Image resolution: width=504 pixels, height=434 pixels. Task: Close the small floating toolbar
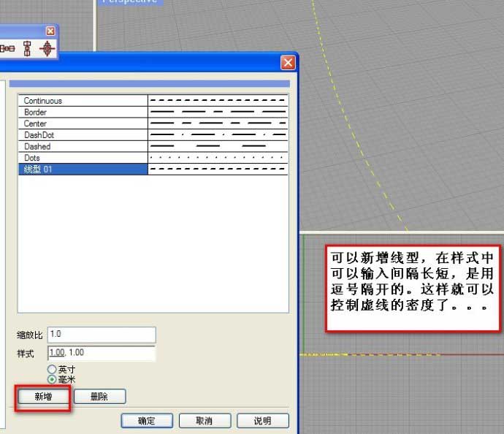click(50, 31)
